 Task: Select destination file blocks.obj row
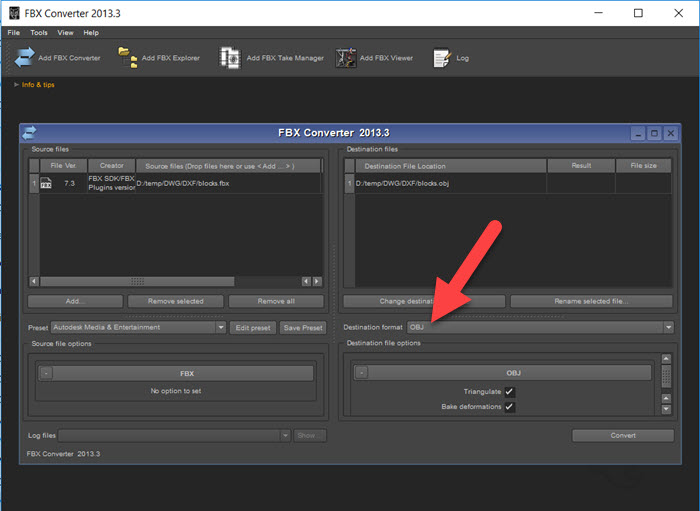tap(508, 183)
